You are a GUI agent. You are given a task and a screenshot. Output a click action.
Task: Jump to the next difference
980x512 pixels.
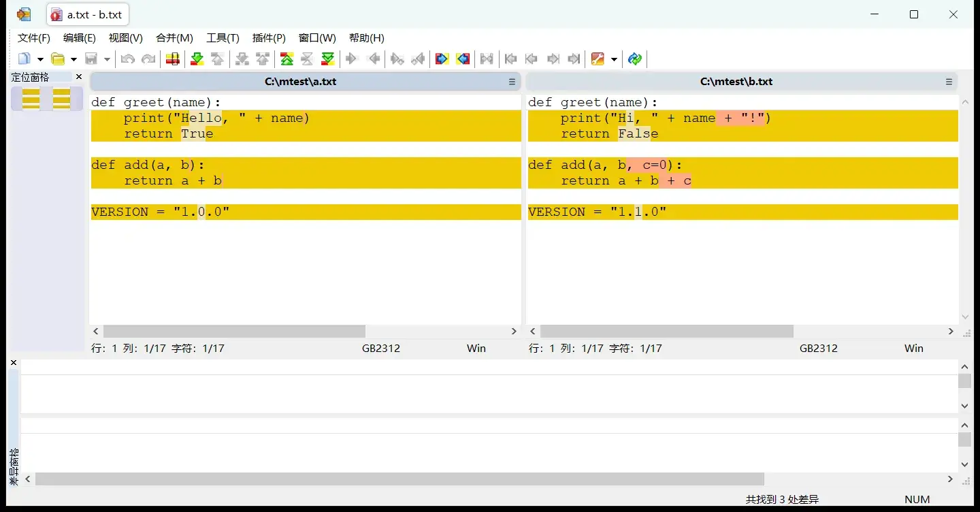tap(197, 59)
